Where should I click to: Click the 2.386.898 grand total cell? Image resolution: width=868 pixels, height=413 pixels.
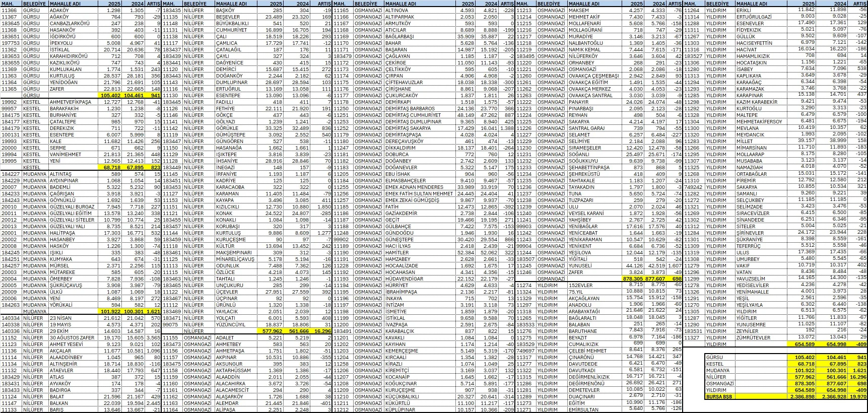pyautogui.click(x=801, y=397)
